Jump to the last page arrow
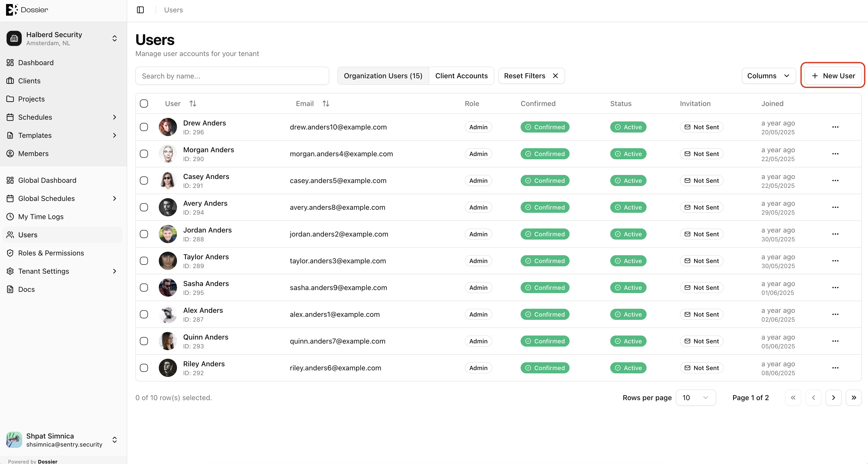The image size is (868, 464). tap(854, 398)
